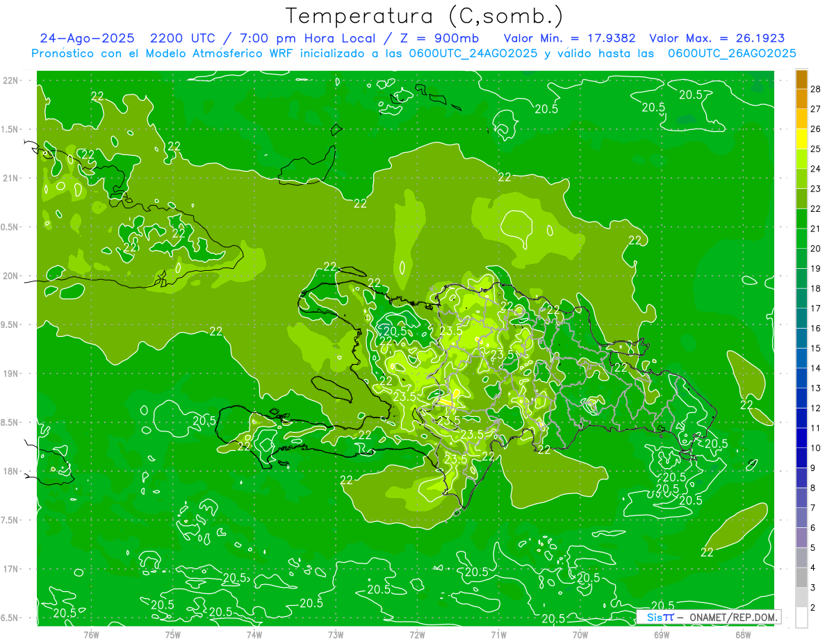Select the deep blue swatch between legend values 10 and 11
This screenshot has width=834, height=644.
tap(801, 438)
